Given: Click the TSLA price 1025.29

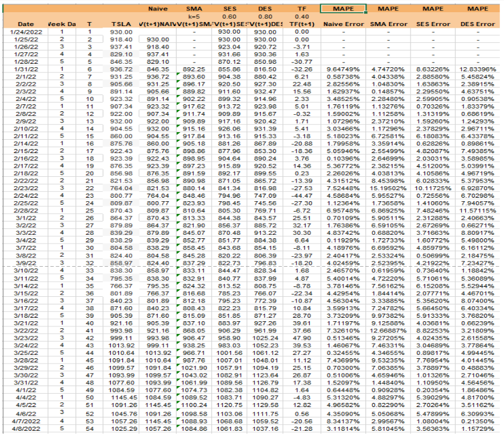Looking at the screenshot, I should (124, 428).
